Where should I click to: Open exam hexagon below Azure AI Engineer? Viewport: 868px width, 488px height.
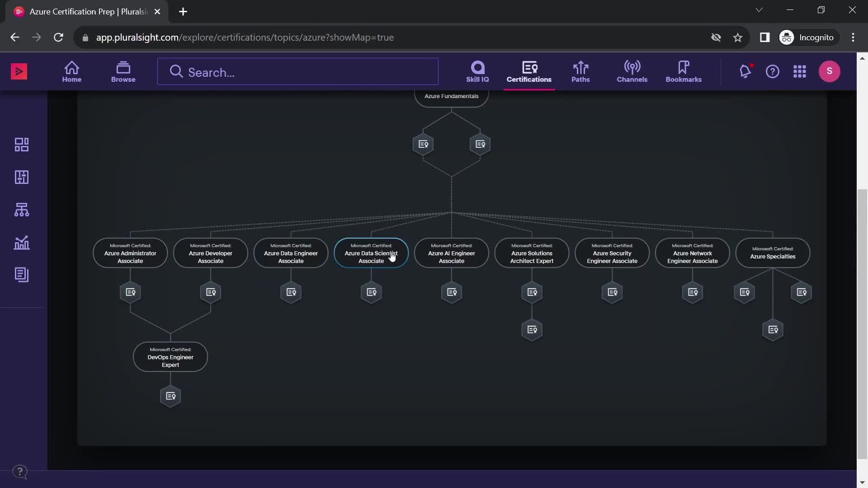coord(452,292)
